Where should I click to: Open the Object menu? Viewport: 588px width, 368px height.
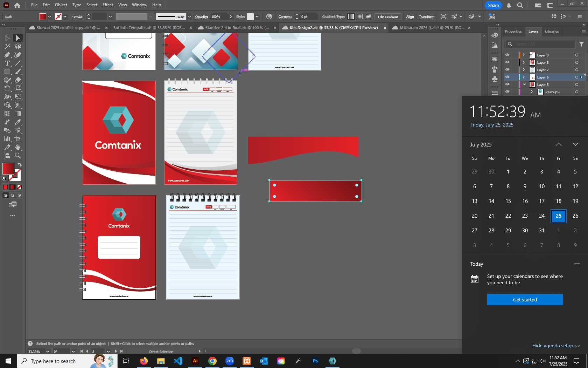(x=61, y=5)
